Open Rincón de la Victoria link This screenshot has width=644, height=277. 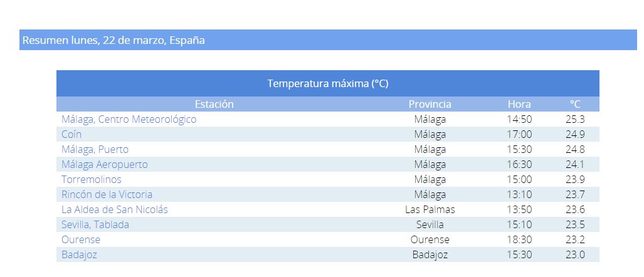tap(107, 194)
